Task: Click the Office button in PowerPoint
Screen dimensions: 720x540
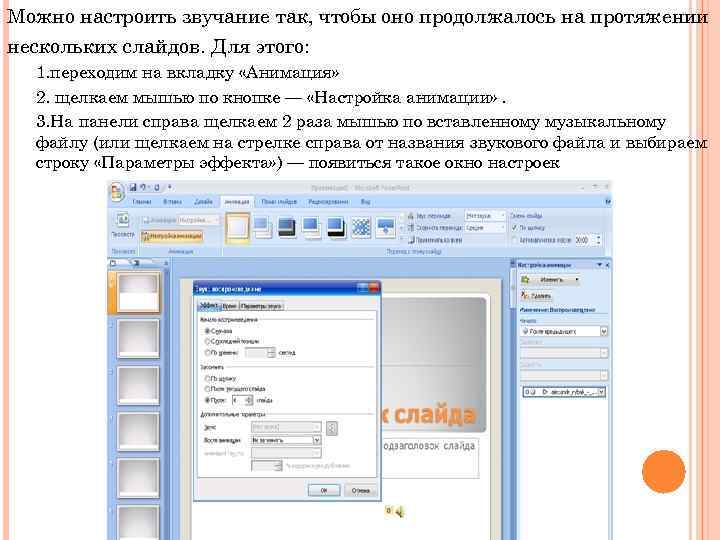Action: (117, 192)
